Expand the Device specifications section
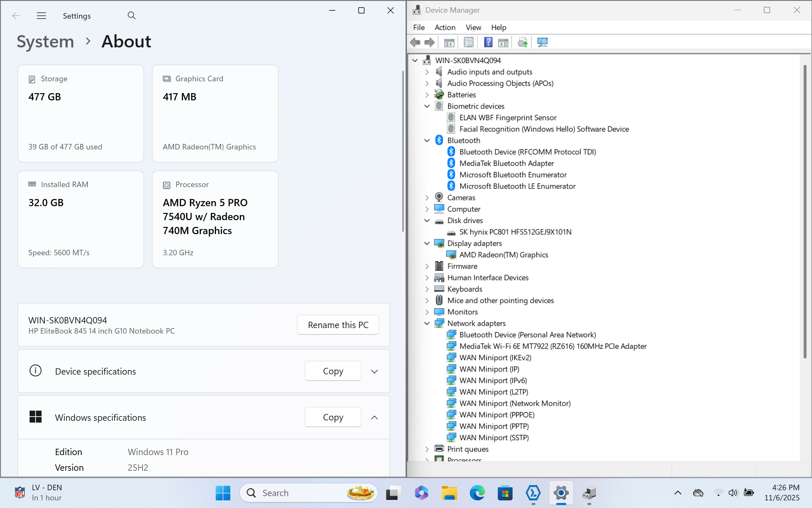812x508 pixels. point(374,371)
